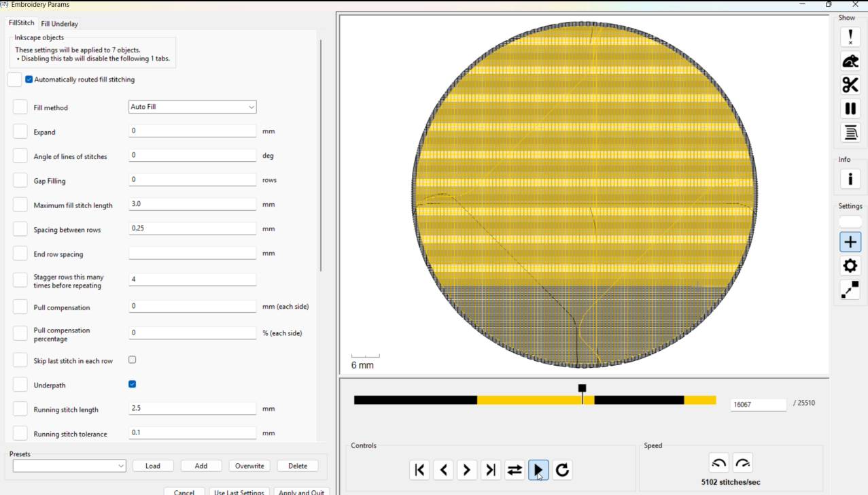
Task: Toggle box beside Spacing between rows
Action: pyautogui.click(x=20, y=230)
